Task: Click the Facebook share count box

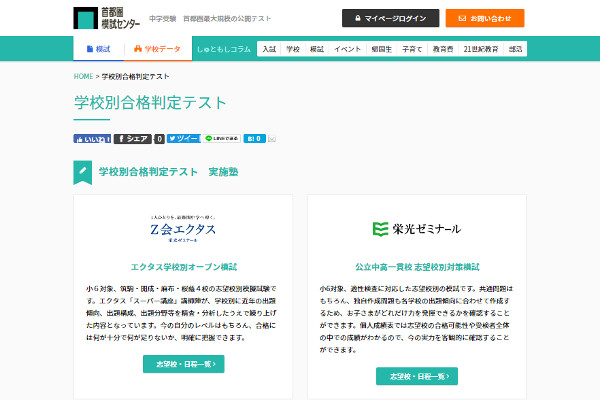Action: [159, 139]
